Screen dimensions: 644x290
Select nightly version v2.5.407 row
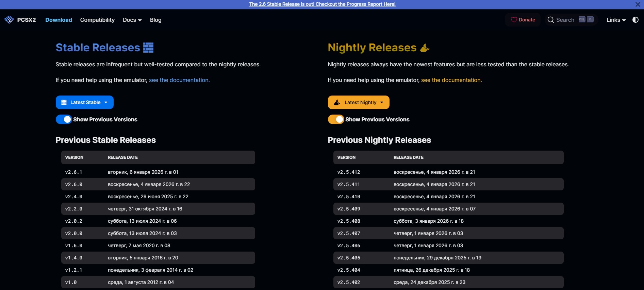(448, 233)
